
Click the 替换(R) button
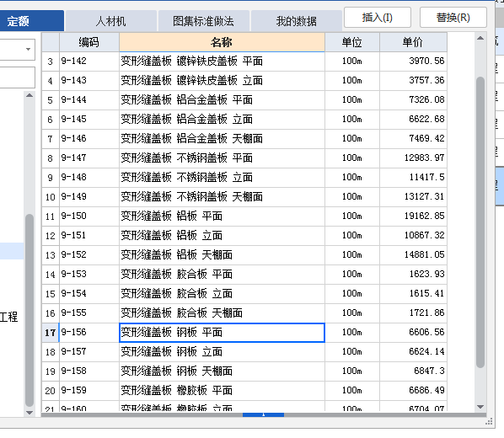pyautogui.click(x=453, y=18)
